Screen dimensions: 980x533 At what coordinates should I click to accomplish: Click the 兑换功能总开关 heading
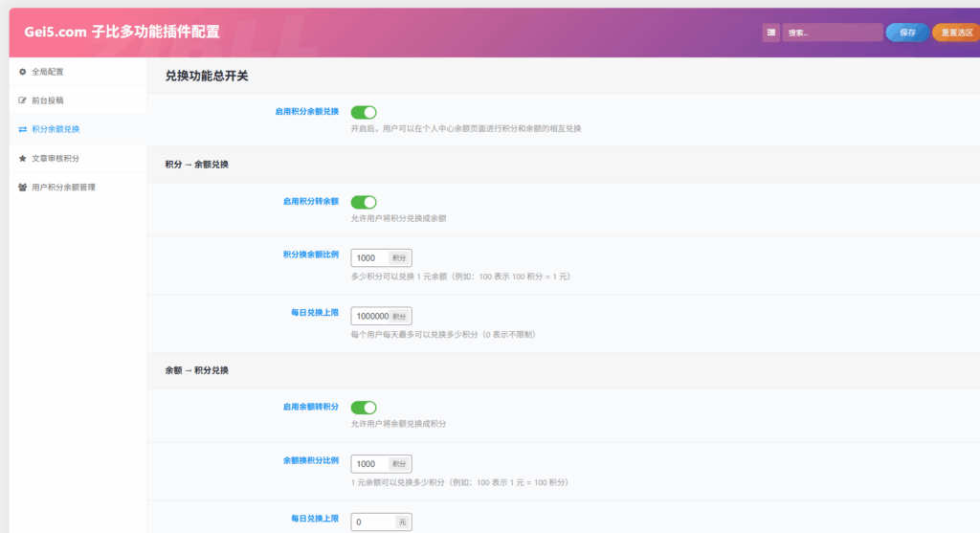click(x=207, y=77)
